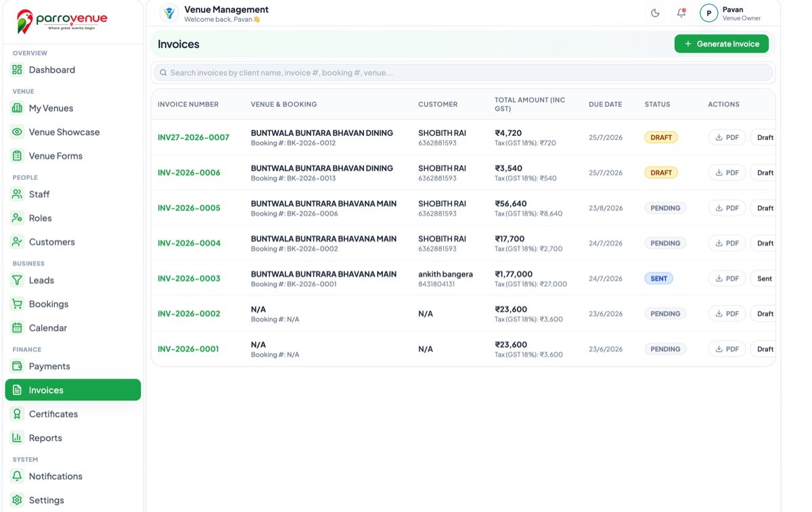Focus the Search invoices field
This screenshot has width=812, height=512.
coord(463,72)
